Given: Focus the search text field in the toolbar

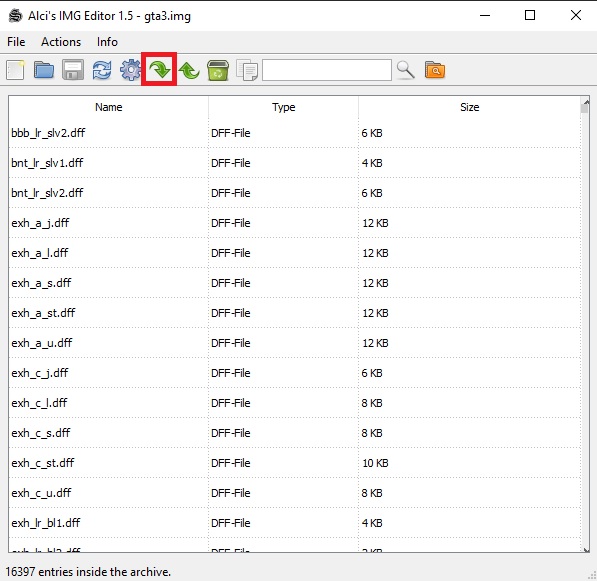Looking at the screenshot, I should tap(327, 70).
